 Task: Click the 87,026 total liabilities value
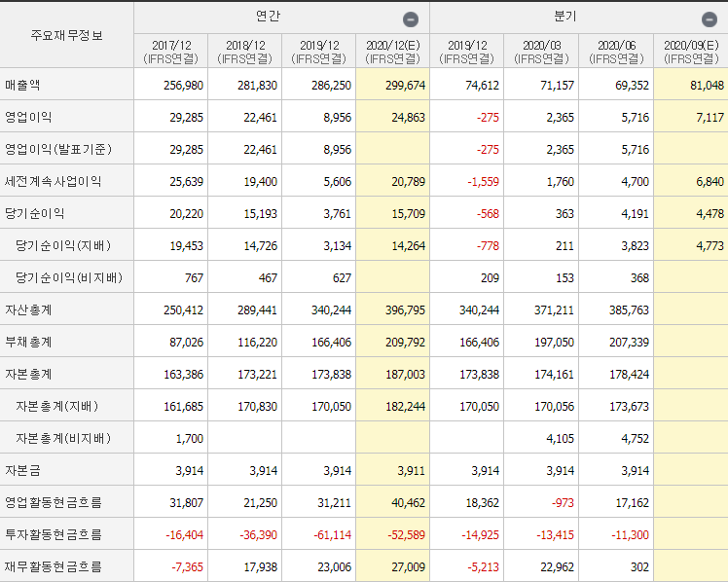coord(186,342)
